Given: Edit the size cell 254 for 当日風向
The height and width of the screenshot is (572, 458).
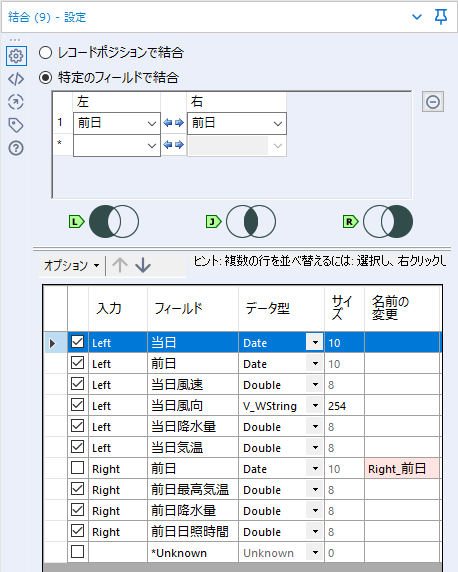Looking at the screenshot, I should (x=344, y=406).
